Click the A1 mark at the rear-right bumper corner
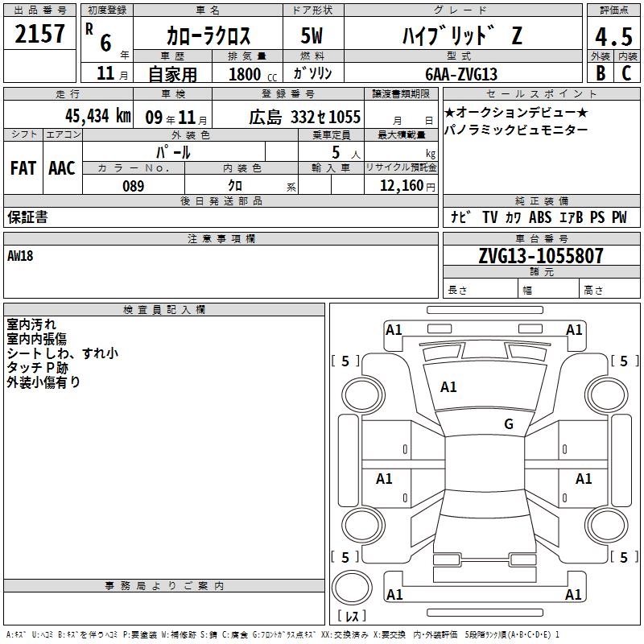The width and height of the screenshot is (644, 644). [574, 595]
